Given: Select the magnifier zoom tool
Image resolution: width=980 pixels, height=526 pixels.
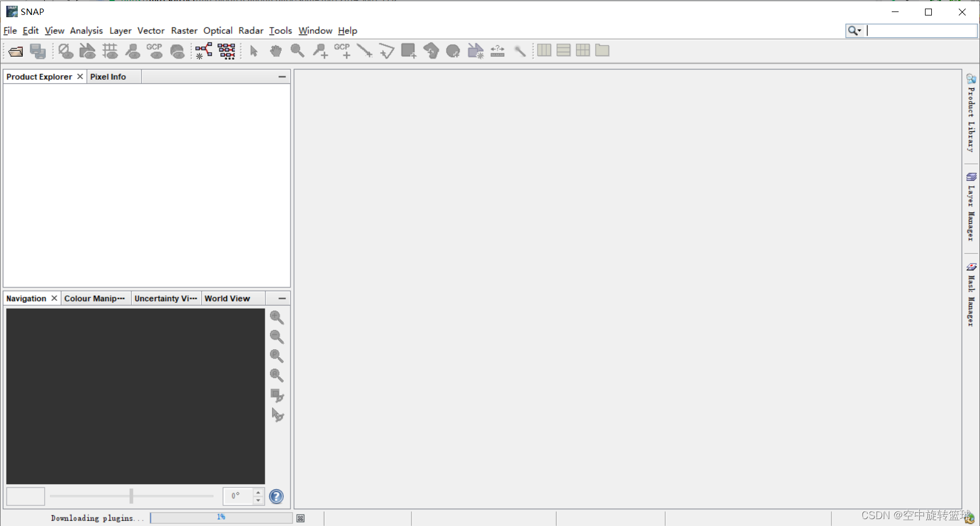Looking at the screenshot, I should [297, 51].
